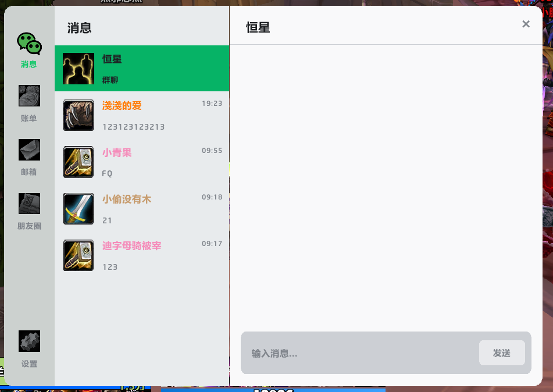The image size is (553, 392).
Task: Open the 朋友圈 sidebar icon
Action: click(x=29, y=204)
